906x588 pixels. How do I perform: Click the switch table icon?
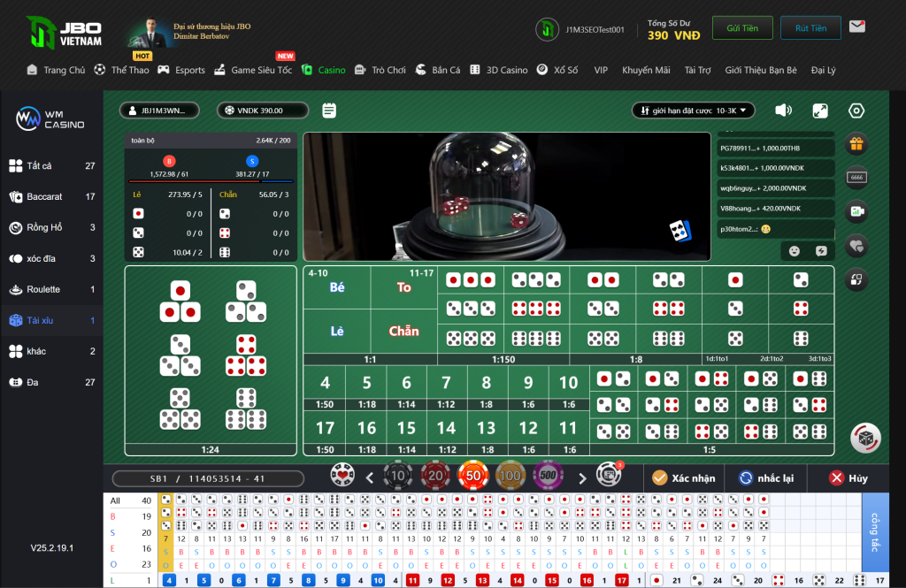pos(856,280)
